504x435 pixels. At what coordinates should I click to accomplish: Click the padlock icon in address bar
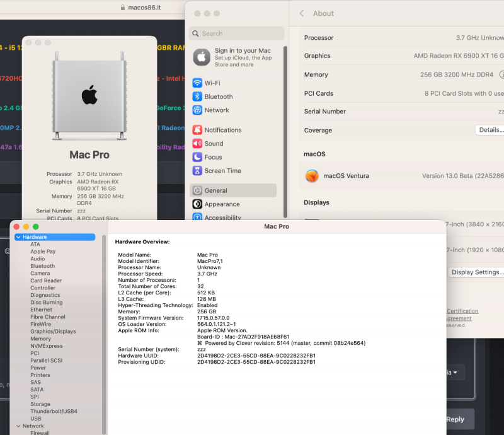pos(122,8)
